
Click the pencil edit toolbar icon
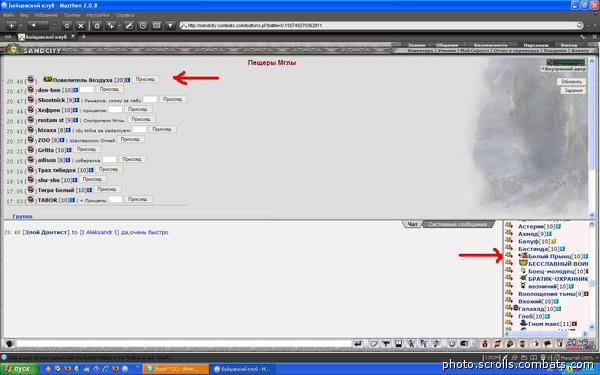[129, 26]
